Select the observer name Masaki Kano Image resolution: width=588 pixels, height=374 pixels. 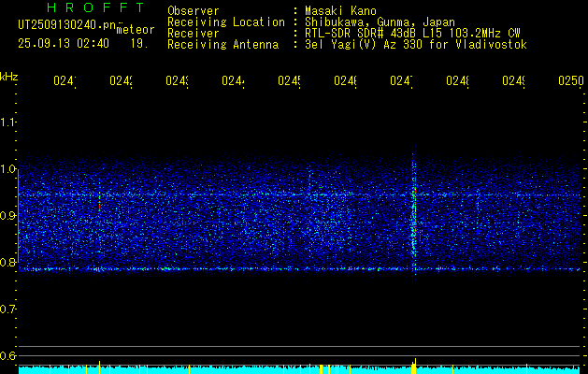pyautogui.click(x=340, y=11)
